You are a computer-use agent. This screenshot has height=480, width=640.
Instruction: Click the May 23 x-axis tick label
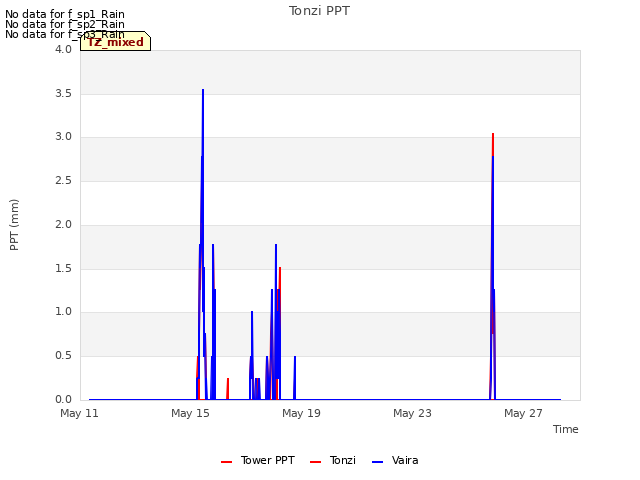(x=412, y=413)
